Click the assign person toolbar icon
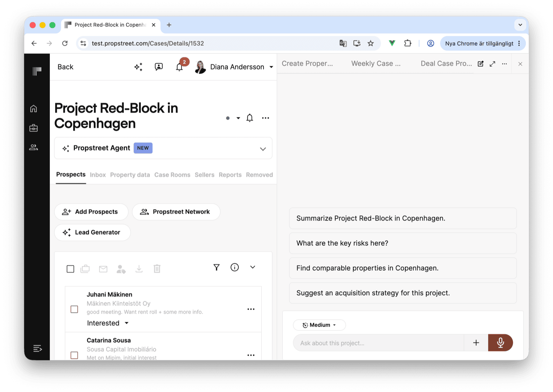The image size is (553, 392). click(121, 269)
